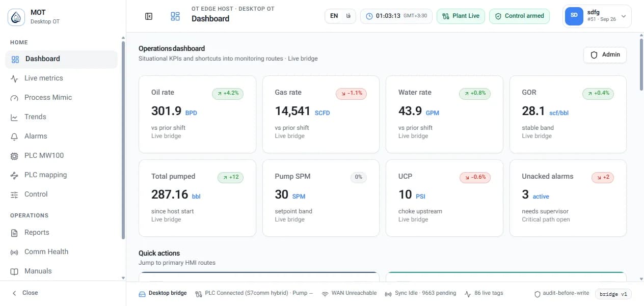Click the shield icon in Control armed
The height and width of the screenshot is (306, 644).
click(498, 16)
